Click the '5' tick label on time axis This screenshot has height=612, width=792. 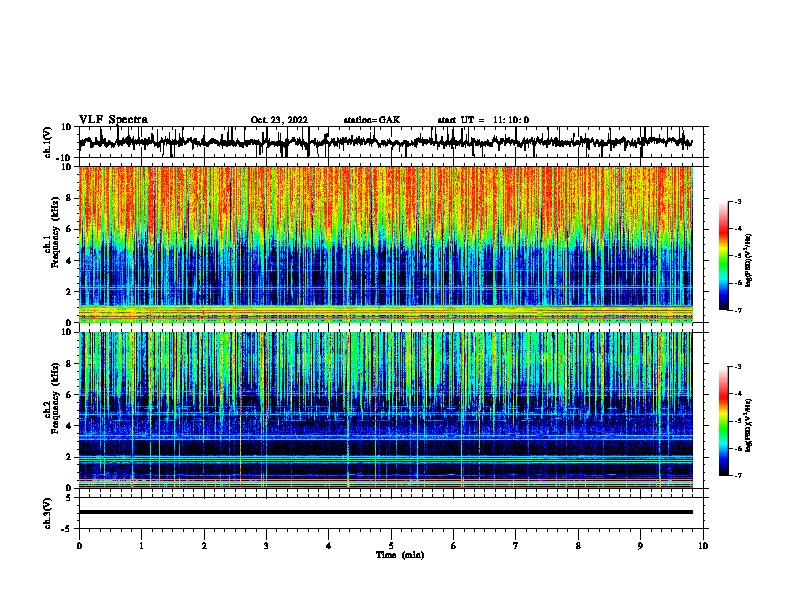click(391, 546)
